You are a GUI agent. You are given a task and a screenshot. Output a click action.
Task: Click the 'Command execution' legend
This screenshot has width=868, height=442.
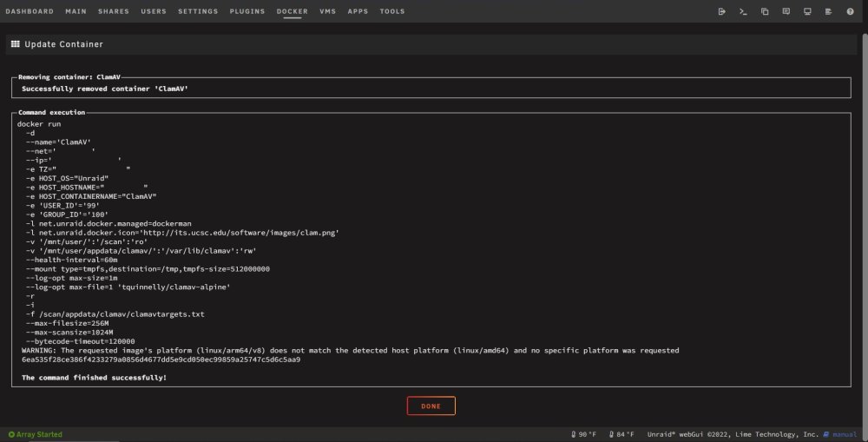(51, 112)
